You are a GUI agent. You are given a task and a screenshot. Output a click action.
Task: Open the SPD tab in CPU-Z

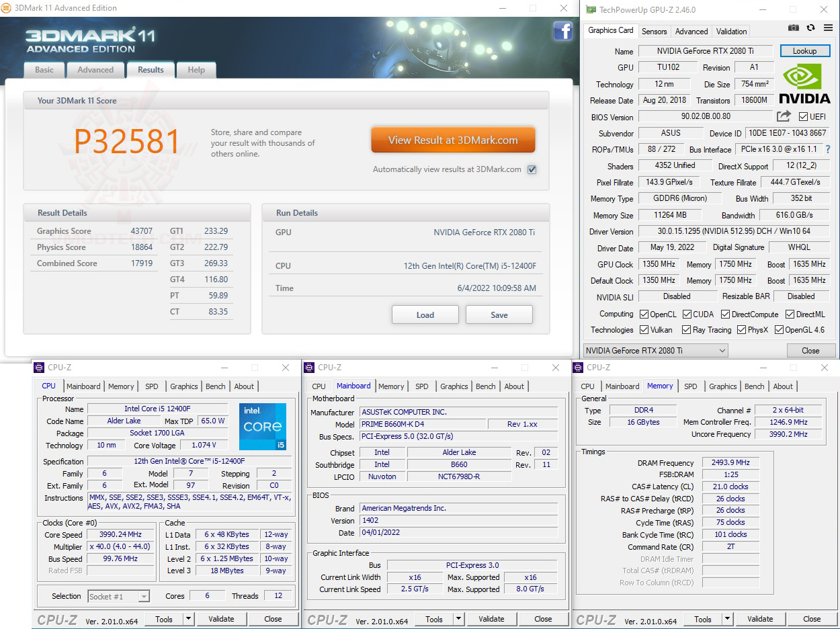pyautogui.click(x=151, y=386)
